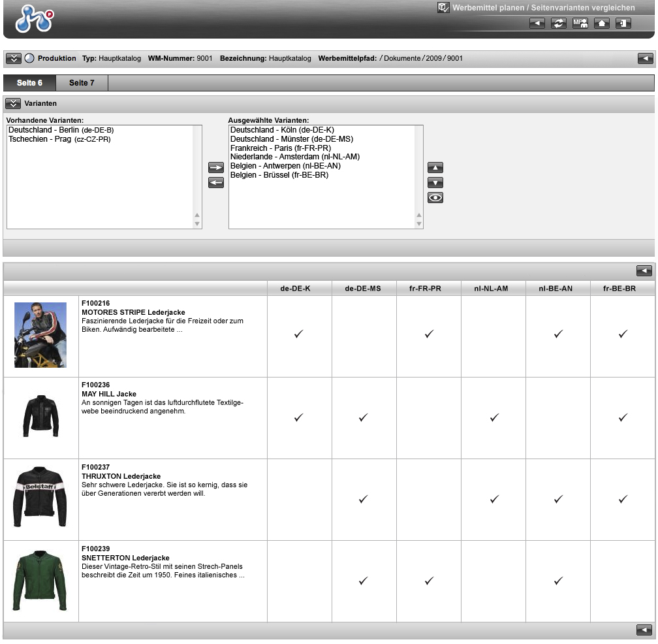Viewport: 658px width, 644px height.
Task: Click the eye preview button for variants
Action: coord(435,198)
